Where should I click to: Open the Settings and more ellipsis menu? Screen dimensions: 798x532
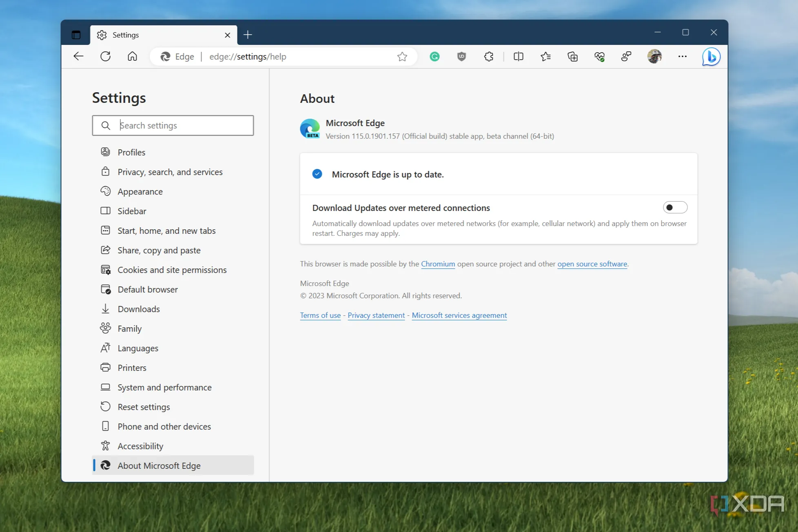pos(683,56)
